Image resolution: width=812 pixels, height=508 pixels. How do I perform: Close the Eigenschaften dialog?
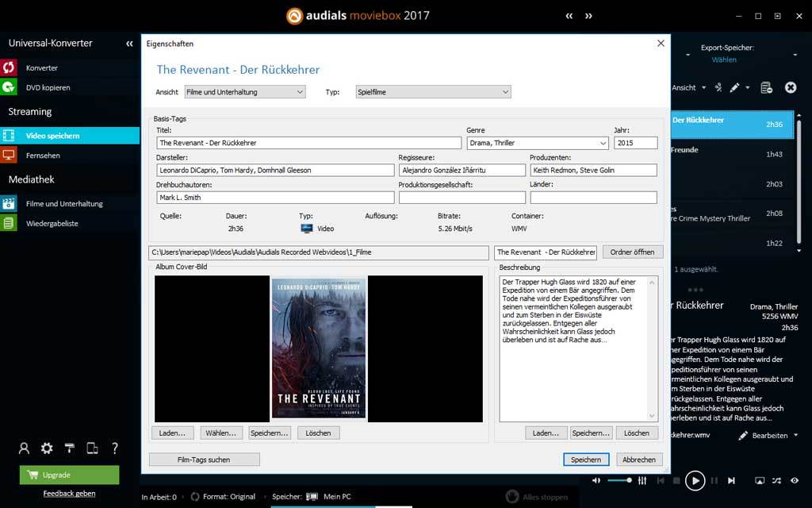point(661,44)
